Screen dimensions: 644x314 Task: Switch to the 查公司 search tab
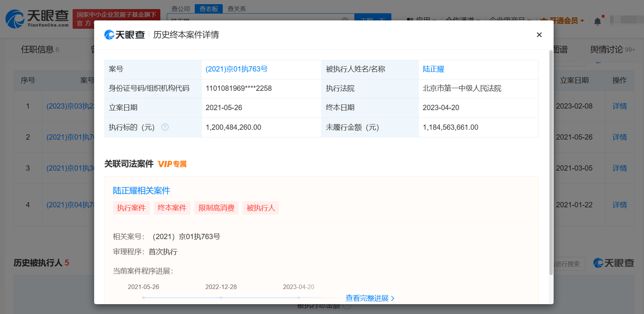(180, 9)
